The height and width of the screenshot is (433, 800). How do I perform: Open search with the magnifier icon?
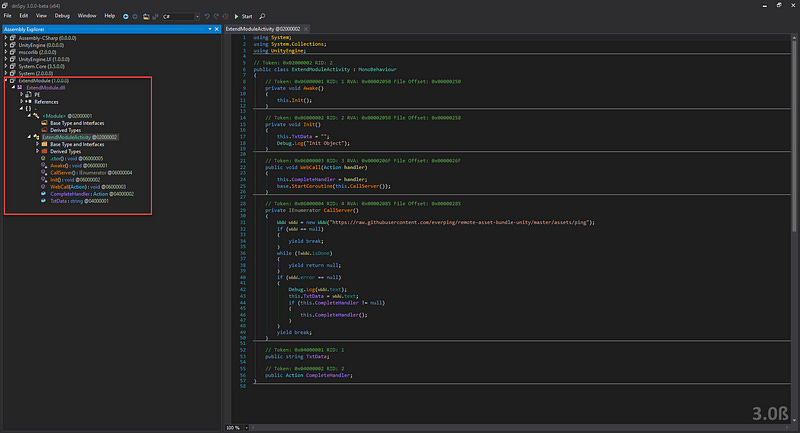[x=262, y=17]
